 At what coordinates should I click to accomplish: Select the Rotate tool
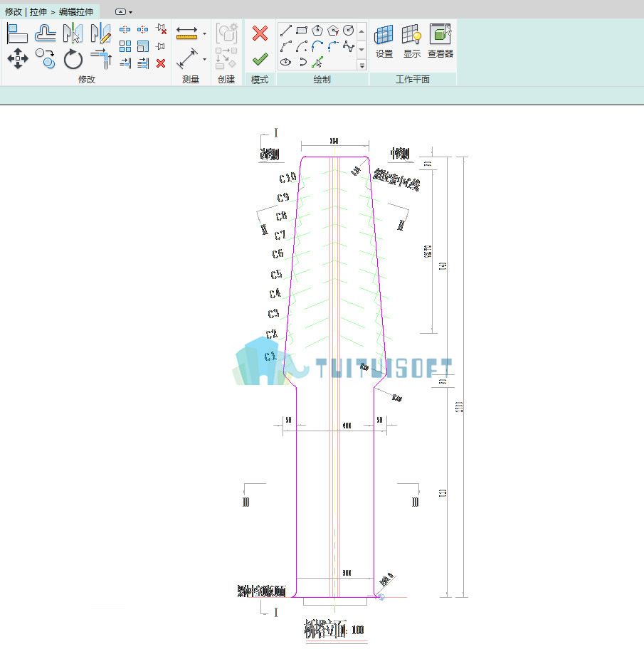click(x=73, y=59)
